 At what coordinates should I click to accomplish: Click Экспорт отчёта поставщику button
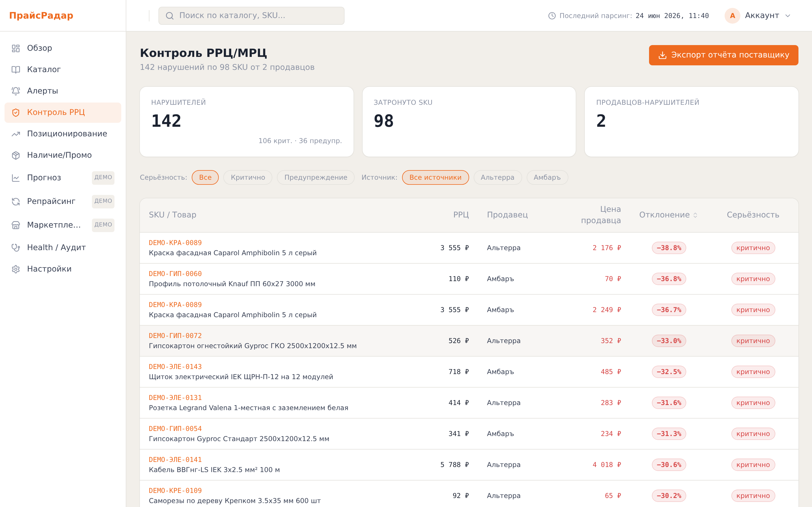tap(723, 55)
